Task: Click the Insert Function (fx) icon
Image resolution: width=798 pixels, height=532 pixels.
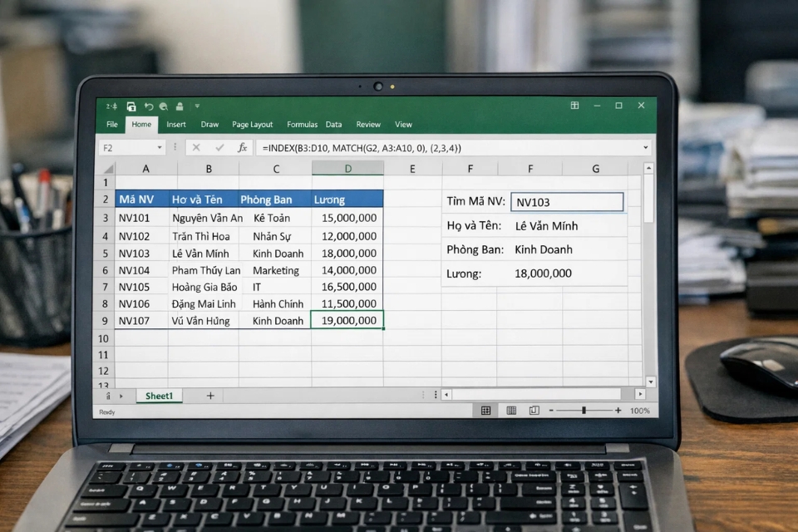Action: coord(243,147)
